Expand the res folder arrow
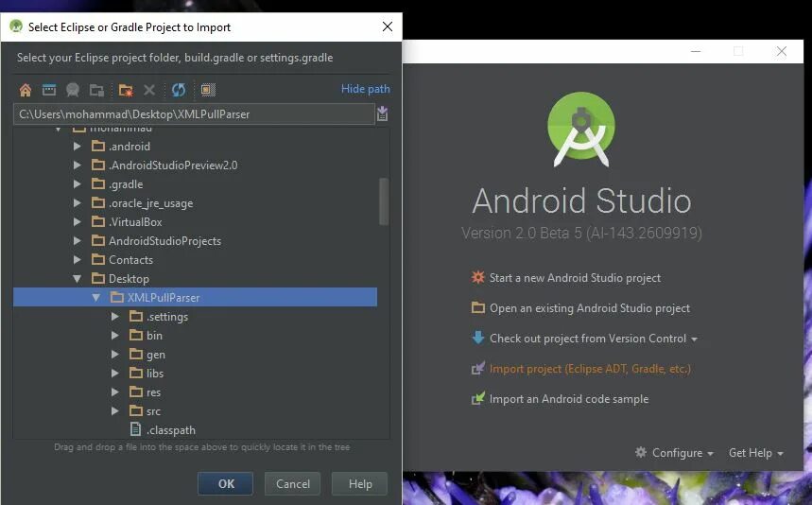The width and height of the screenshot is (812, 505). (x=115, y=392)
